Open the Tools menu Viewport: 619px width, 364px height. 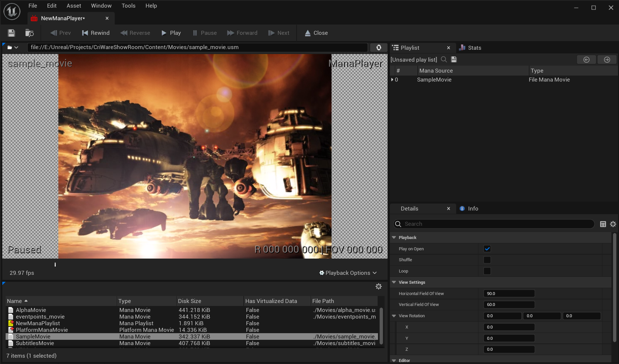coord(128,6)
